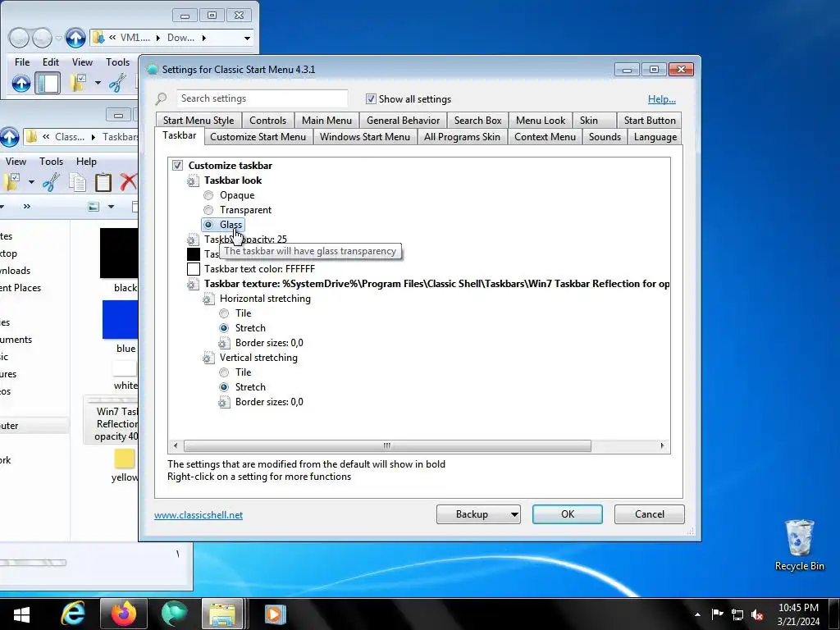Open the Action Center flag icon

pos(717,614)
